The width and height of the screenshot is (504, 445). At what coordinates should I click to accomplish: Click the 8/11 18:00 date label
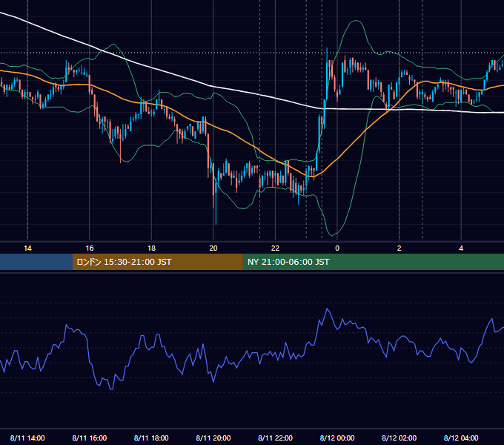(151, 438)
